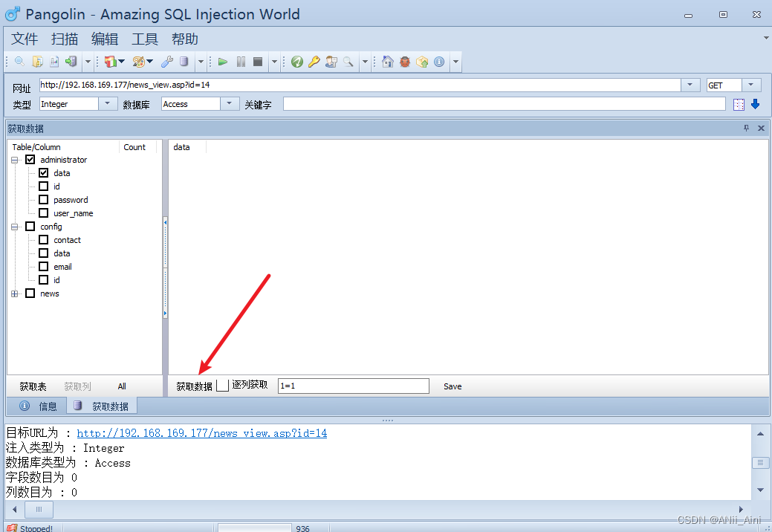Uncheck the administrator table checkbox

[x=30, y=160]
